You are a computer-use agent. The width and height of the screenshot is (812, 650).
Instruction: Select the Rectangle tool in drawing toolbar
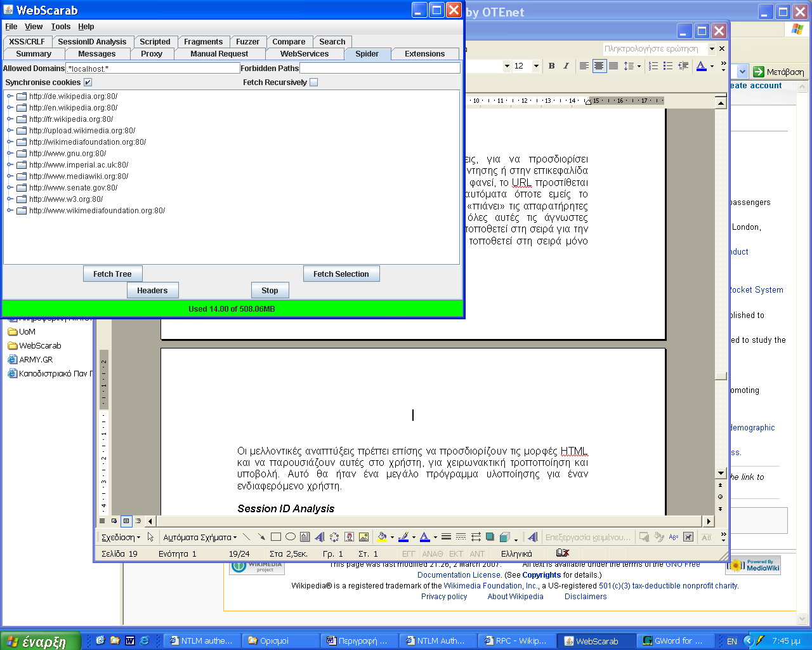pos(275,537)
